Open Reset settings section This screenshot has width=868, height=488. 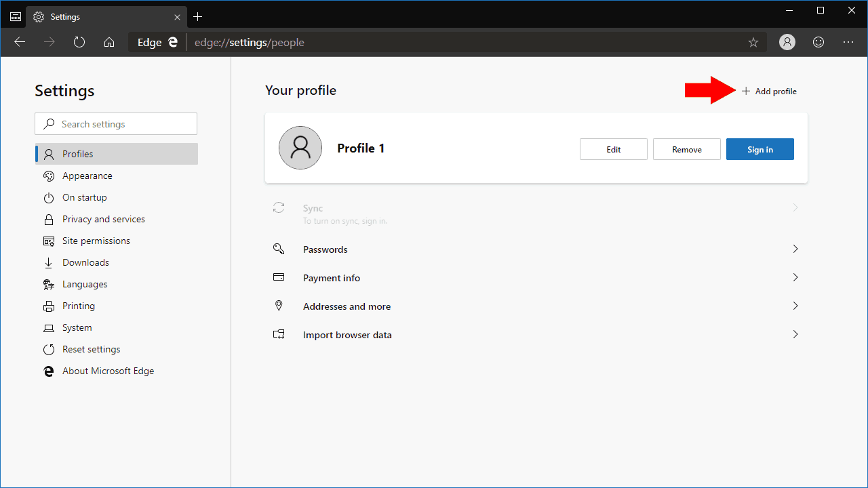pyautogui.click(x=117, y=349)
